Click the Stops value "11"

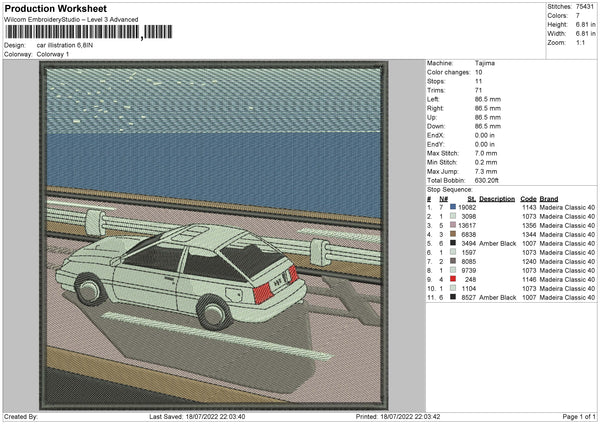click(x=479, y=81)
